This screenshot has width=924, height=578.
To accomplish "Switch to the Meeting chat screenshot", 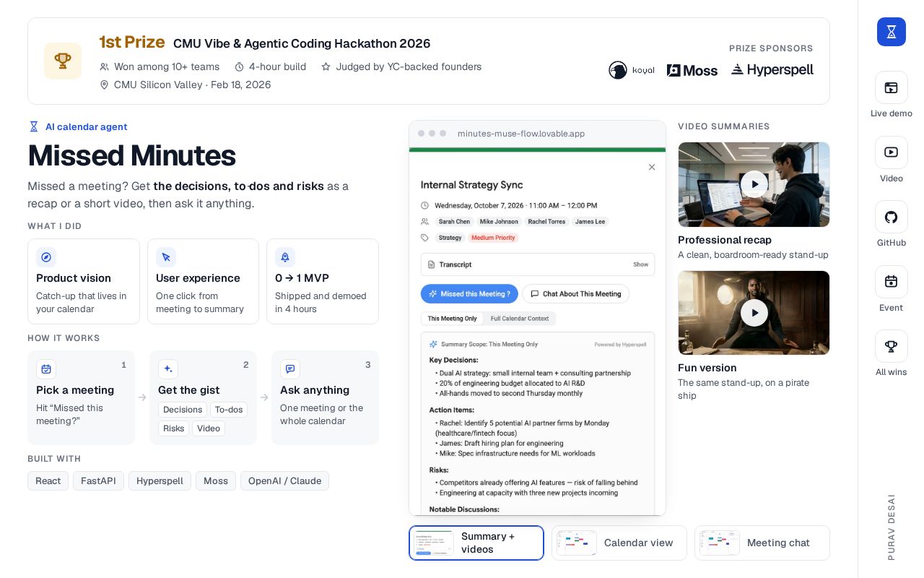I will point(762,543).
